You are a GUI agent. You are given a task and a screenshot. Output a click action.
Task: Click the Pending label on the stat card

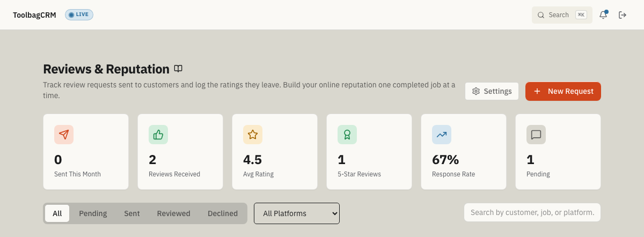[538, 174]
